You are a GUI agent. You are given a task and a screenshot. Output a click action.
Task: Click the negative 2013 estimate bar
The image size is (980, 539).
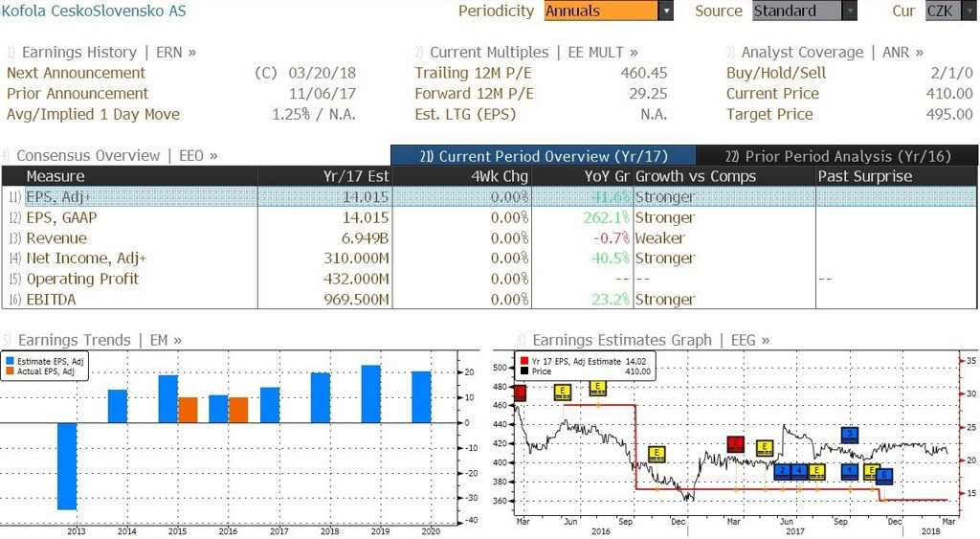[x=67, y=466]
